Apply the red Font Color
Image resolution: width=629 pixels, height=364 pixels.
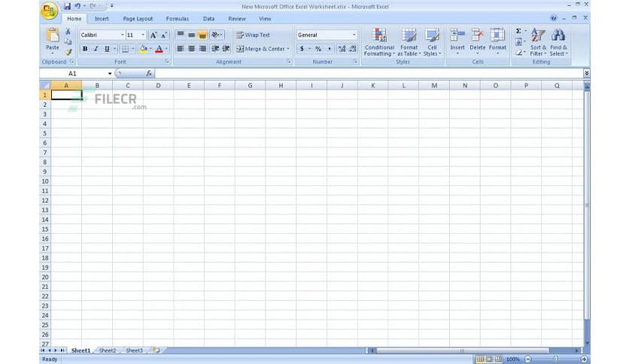coord(159,49)
